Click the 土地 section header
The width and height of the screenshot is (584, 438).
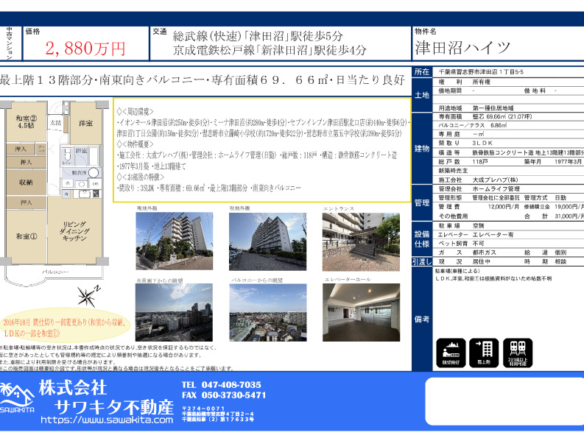pyautogui.click(x=422, y=95)
